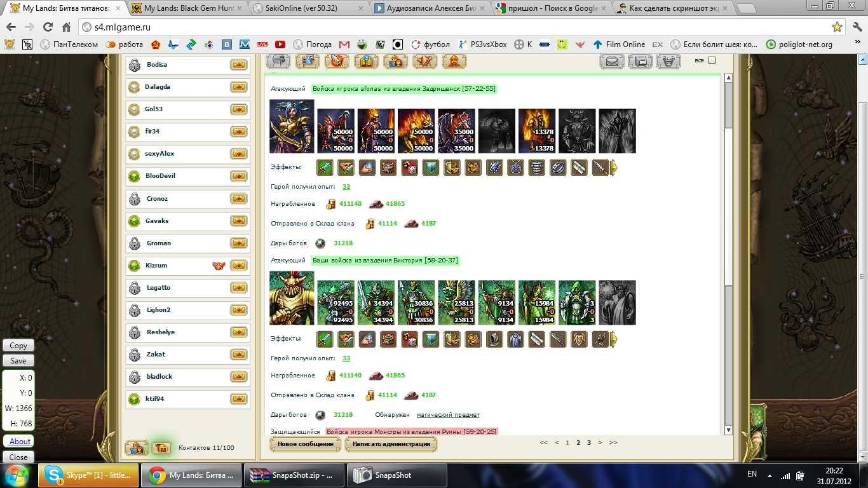The image size is (868, 488).
Task: Click the green status icon beside Gavaks
Action: tap(134, 221)
